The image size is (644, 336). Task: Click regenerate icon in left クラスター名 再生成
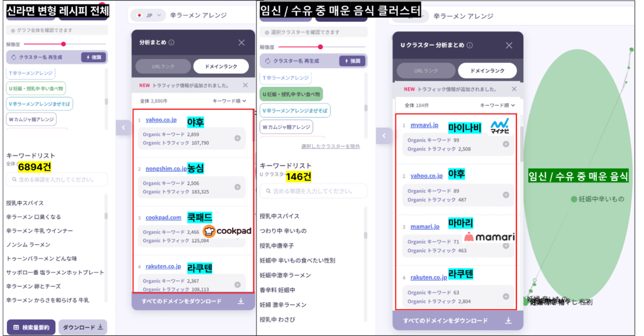[14, 57]
